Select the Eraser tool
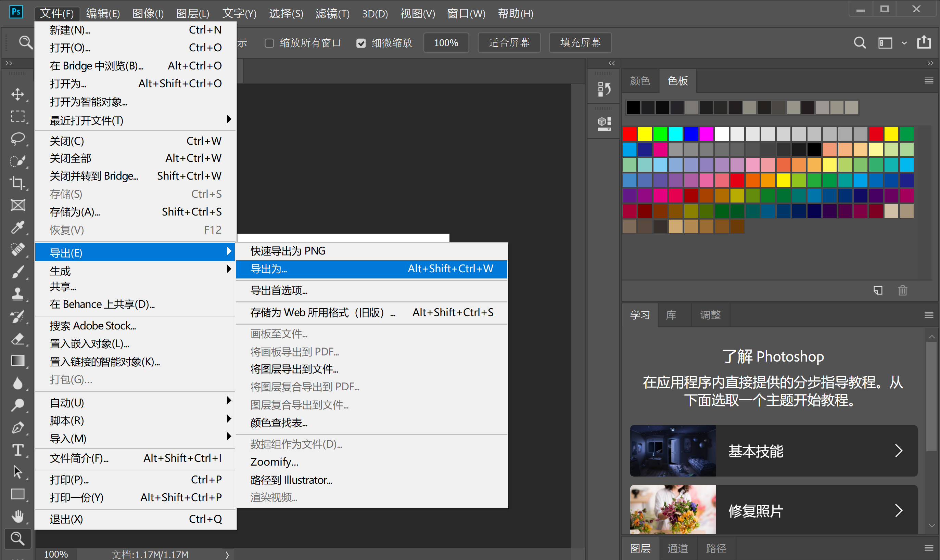The width and height of the screenshot is (940, 560). (x=18, y=338)
